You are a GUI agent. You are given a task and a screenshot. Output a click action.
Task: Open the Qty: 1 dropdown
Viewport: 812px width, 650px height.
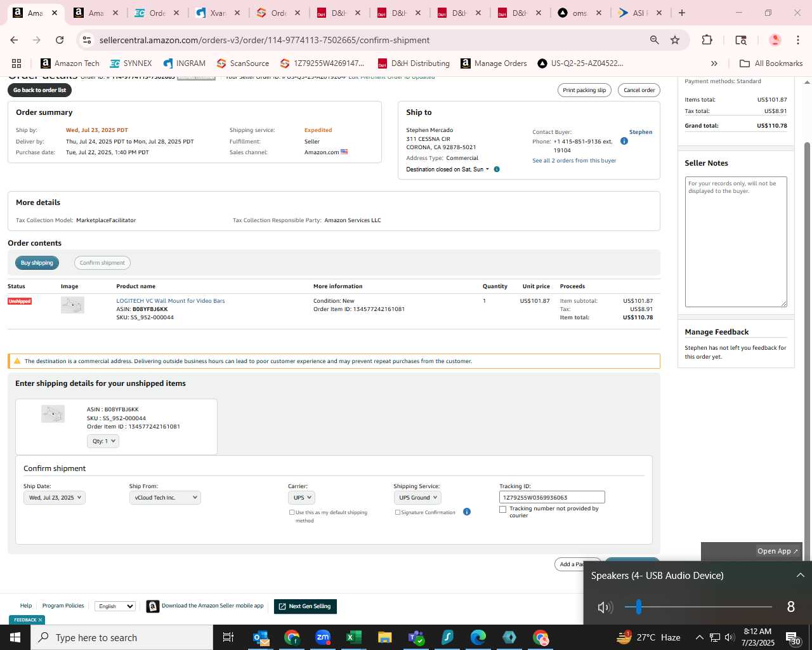coord(103,441)
